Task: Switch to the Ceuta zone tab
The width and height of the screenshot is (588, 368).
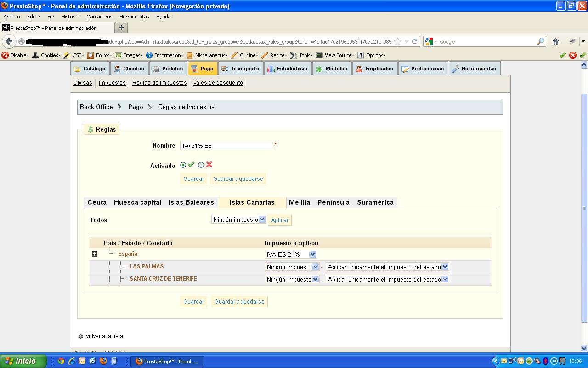Action: pyautogui.click(x=97, y=202)
